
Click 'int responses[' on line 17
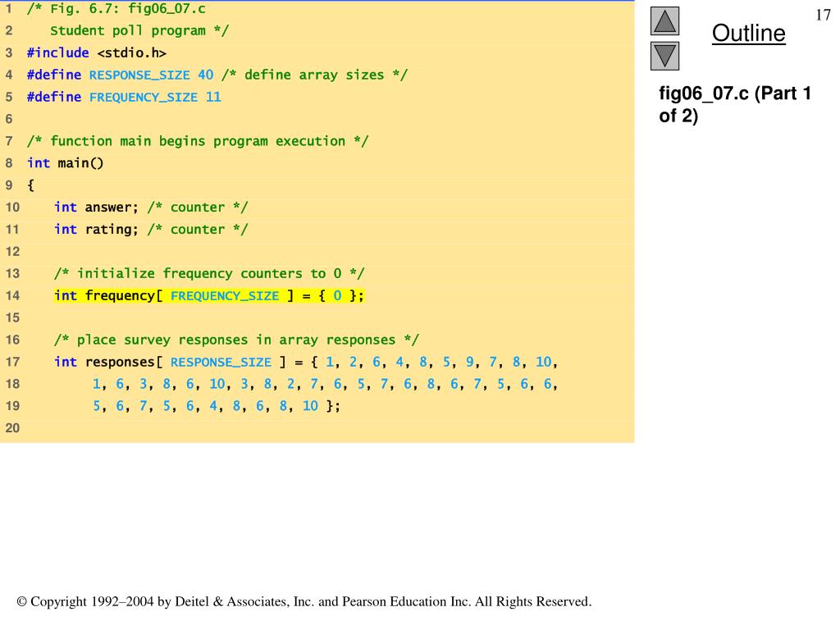click(x=107, y=362)
